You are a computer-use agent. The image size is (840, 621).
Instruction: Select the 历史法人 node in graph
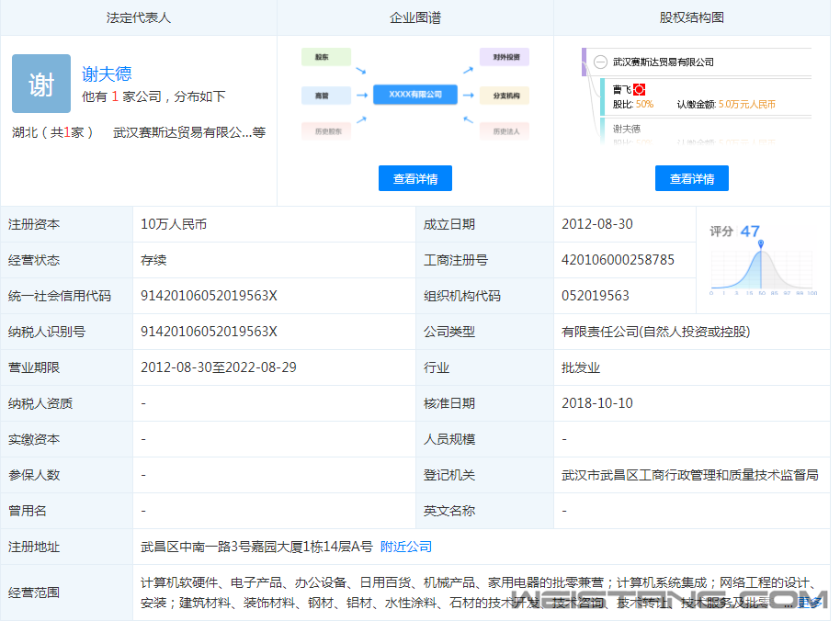pos(505,131)
